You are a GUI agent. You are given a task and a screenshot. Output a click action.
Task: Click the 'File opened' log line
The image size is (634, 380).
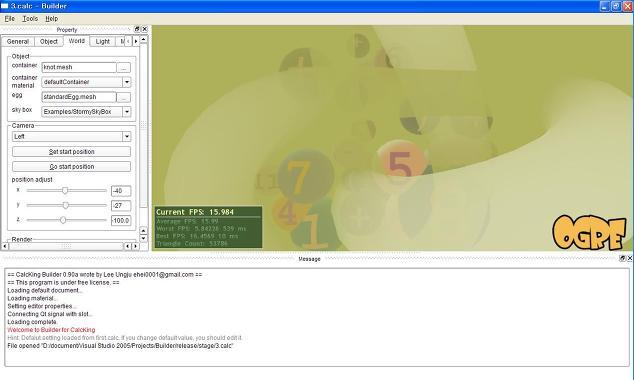point(120,346)
